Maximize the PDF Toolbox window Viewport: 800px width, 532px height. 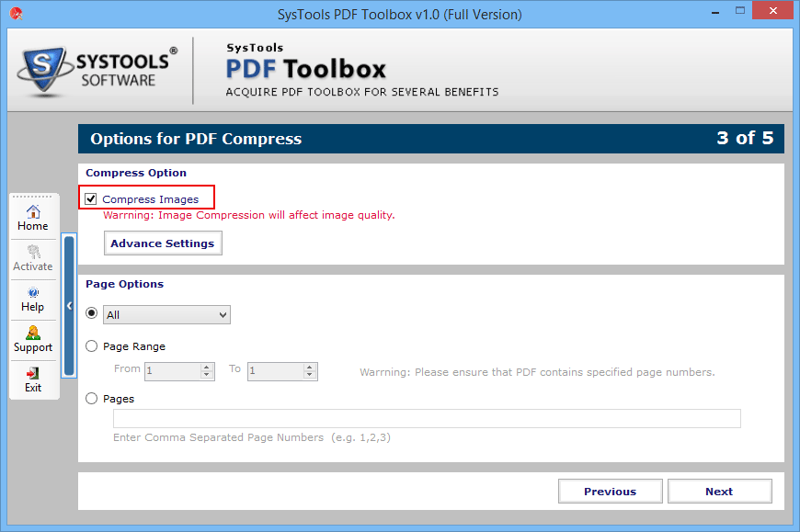[740, 11]
